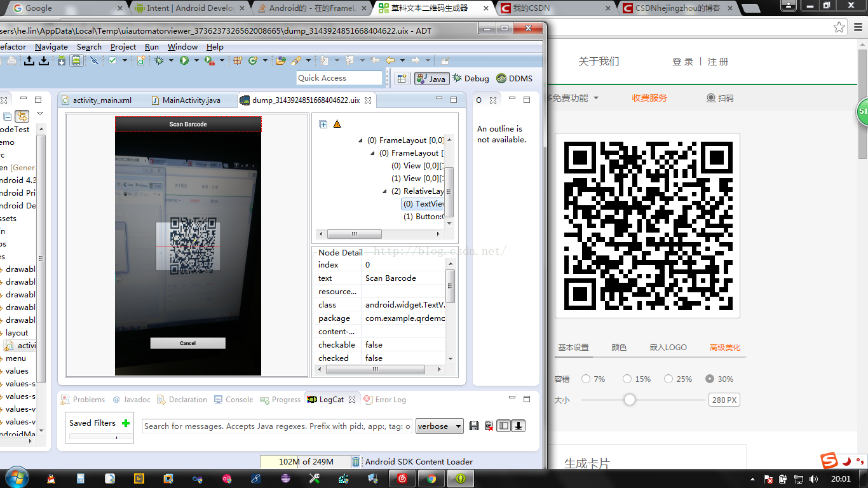Run garbage collector trash icon
The height and width of the screenshot is (488, 868).
click(356, 462)
